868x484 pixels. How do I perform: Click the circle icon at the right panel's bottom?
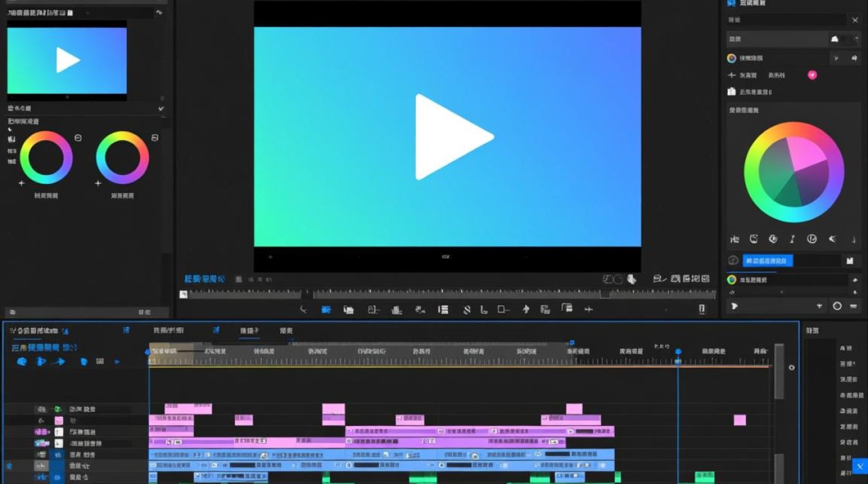(838, 306)
